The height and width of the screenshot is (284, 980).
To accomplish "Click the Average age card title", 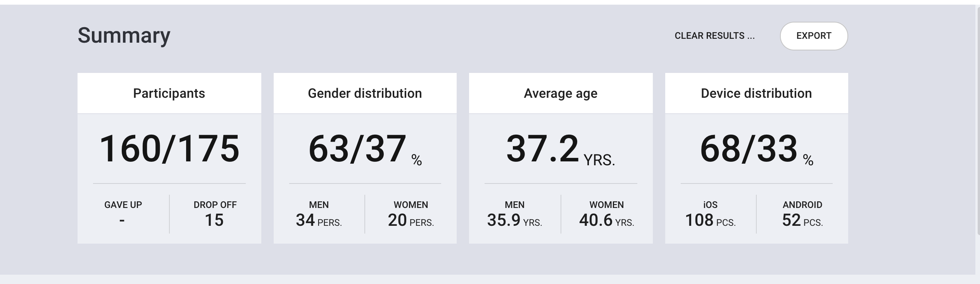I will coord(561,93).
